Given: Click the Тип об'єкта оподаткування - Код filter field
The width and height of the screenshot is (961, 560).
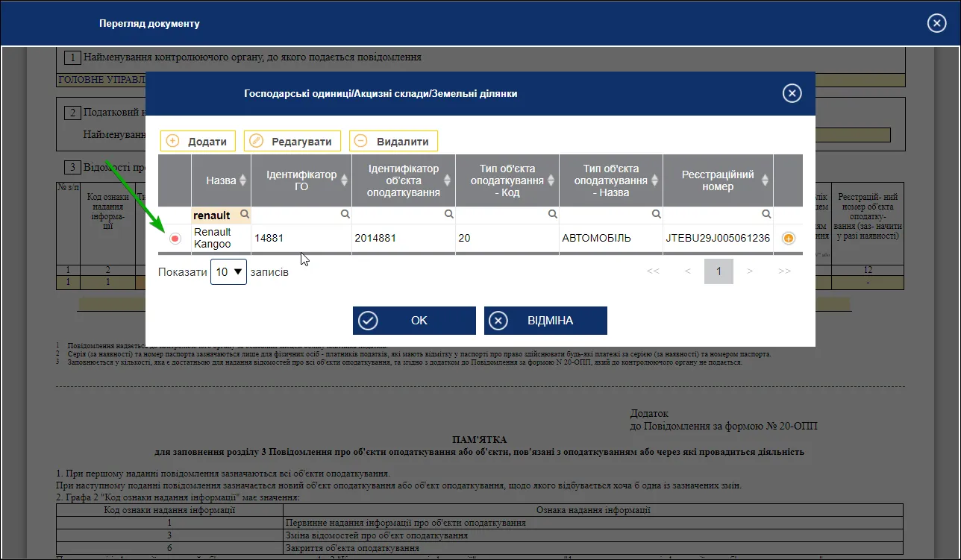Looking at the screenshot, I should tap(507, 215).
